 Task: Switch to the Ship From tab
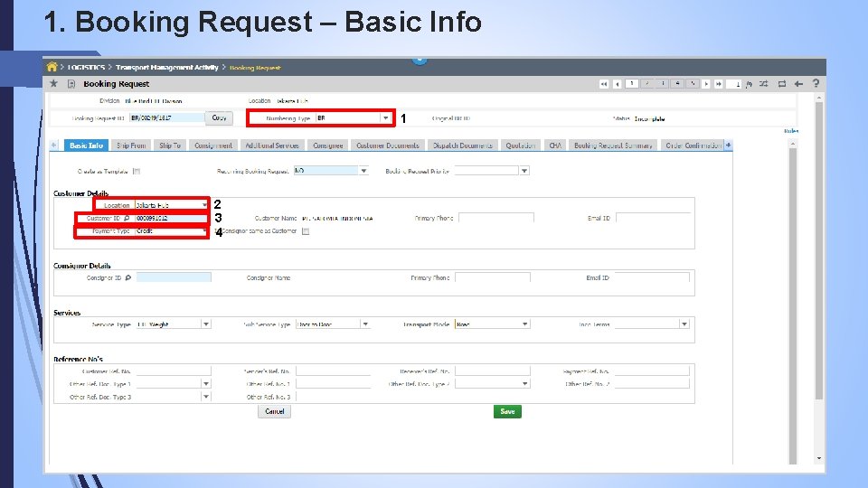[x=131, y=145]
